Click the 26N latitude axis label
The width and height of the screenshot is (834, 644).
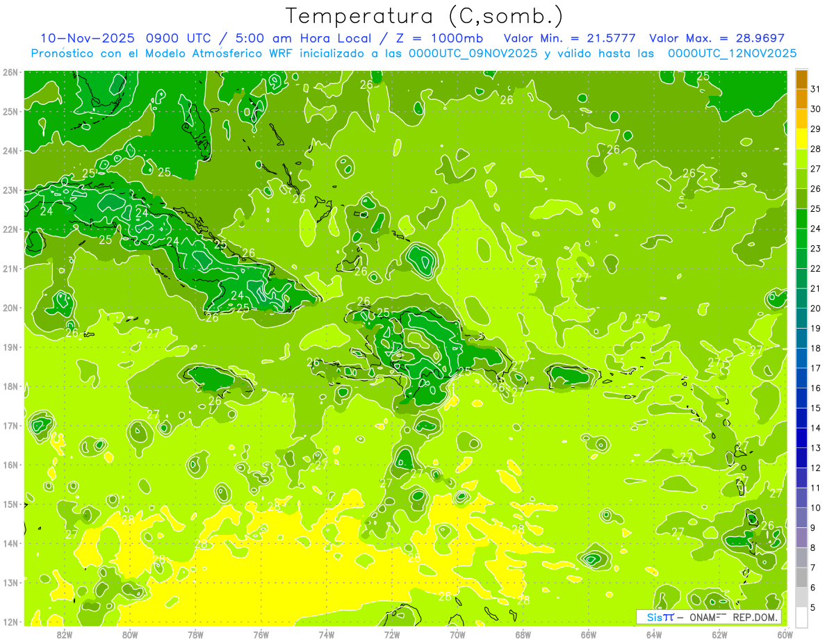pos(10,72)
